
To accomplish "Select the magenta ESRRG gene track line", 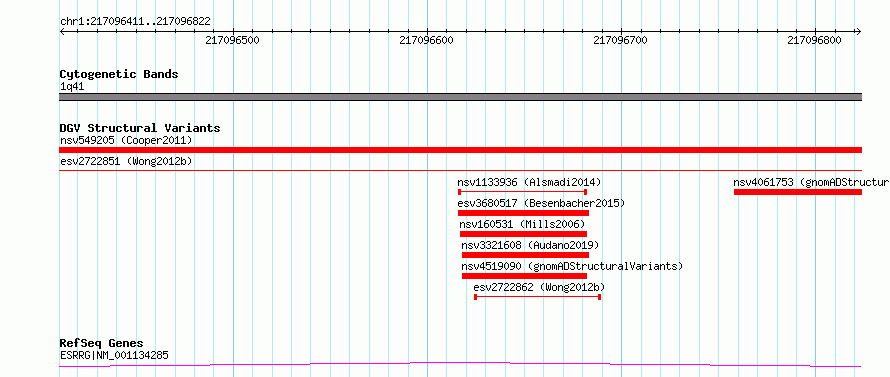I will pos(460,365).
